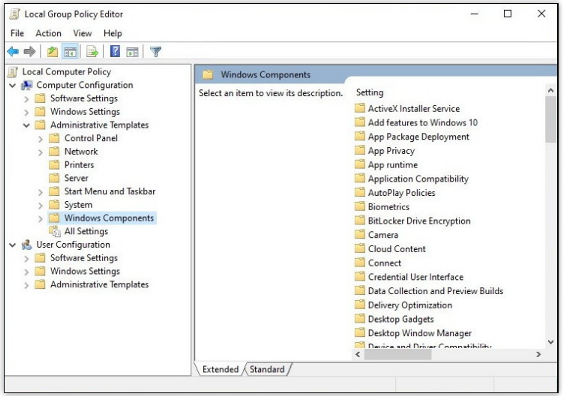Expand Administrative Templates under User Configuration
The width and height of the screenshot is (563, 396).
(x=26, y=285)
